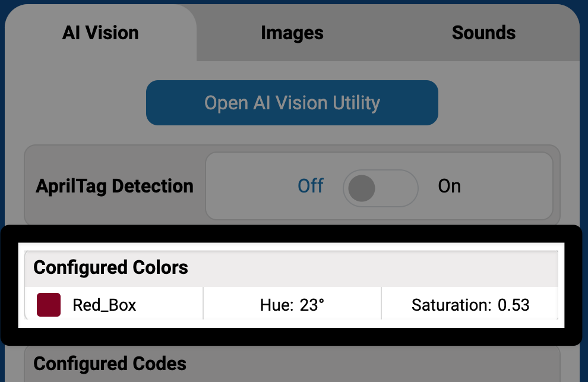Screen dimensions: 588x382
Task: Click the Hue value for Red_Box
Action: tap(292, 304)
